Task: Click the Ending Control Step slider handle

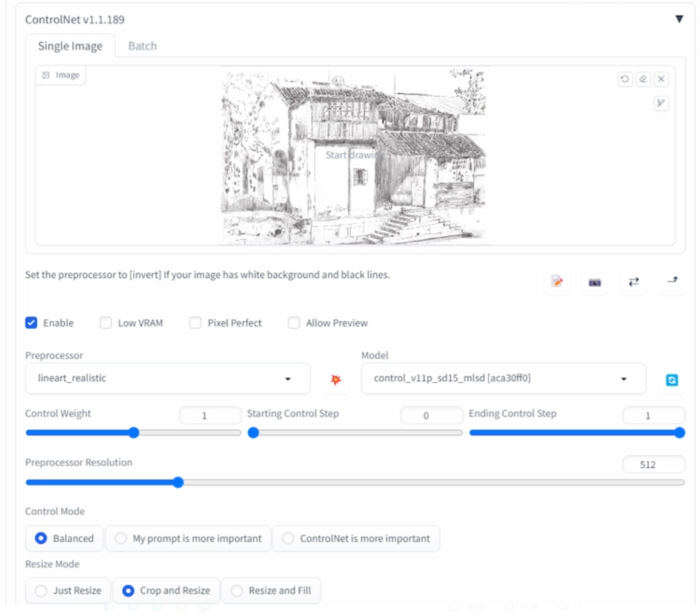Action: click(679, 432)
